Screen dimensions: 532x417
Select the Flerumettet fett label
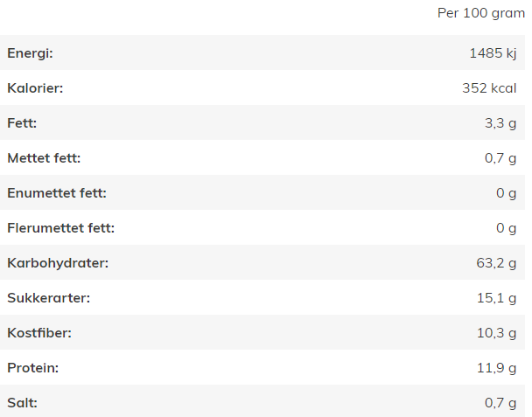pos(61,228)
